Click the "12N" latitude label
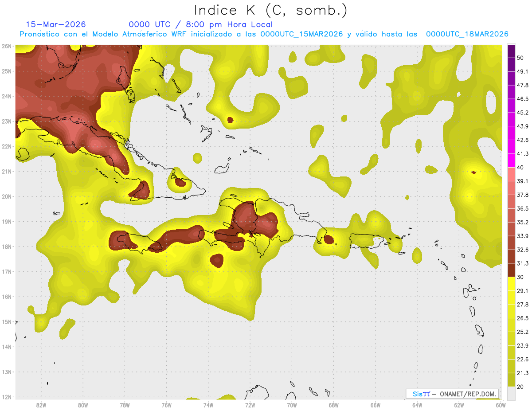 (x=7, y=397)
